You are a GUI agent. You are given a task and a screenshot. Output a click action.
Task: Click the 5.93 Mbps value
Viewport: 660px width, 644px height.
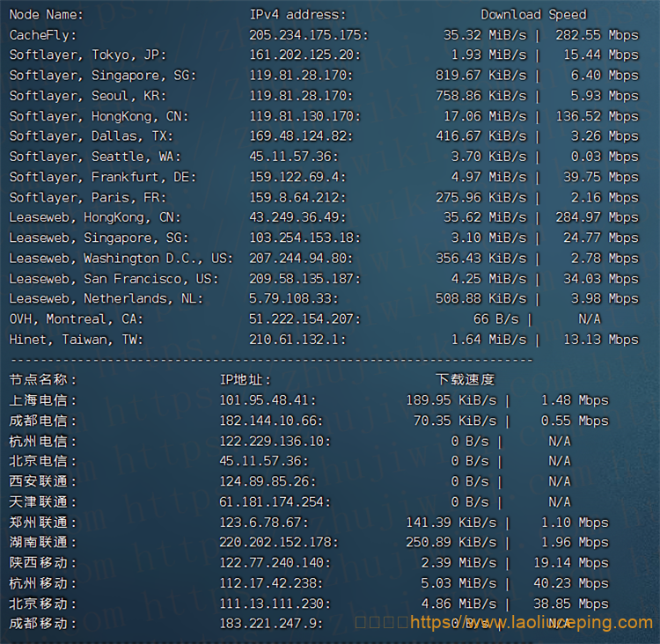click(605, 96)
